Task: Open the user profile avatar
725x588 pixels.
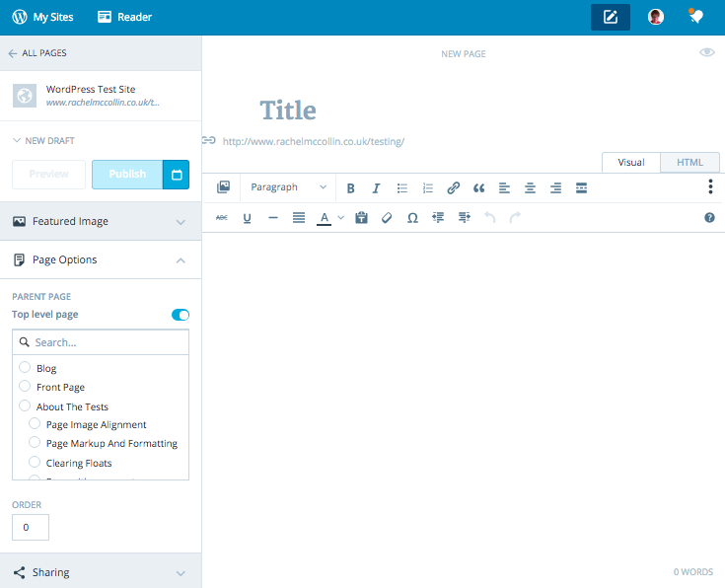Action: pos(656,17)
